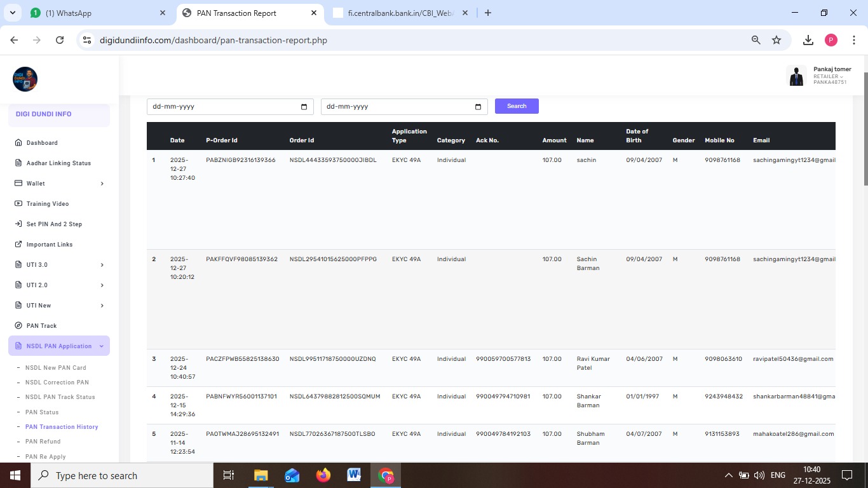Click the Search button
The height and width of the screenshot is (488, 868).
[x=517, y=106]
